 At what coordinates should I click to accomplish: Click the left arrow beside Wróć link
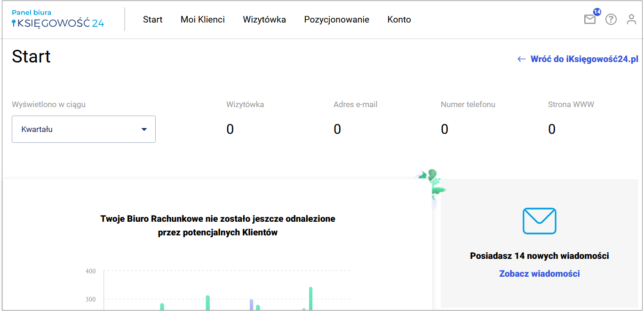(x=521, y=59)
